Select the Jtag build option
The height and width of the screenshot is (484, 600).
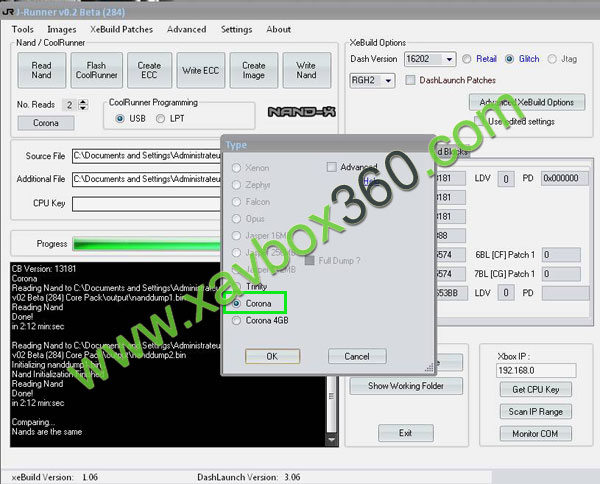coord(562,59)
